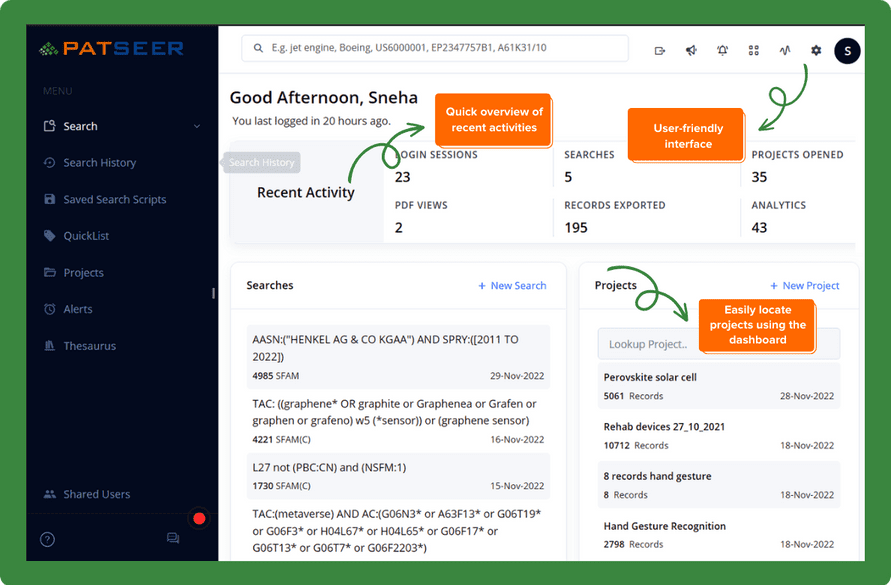891x585 pixels.
Task: Click the 29-Nov-2022 search date
Action: (517, 376)
